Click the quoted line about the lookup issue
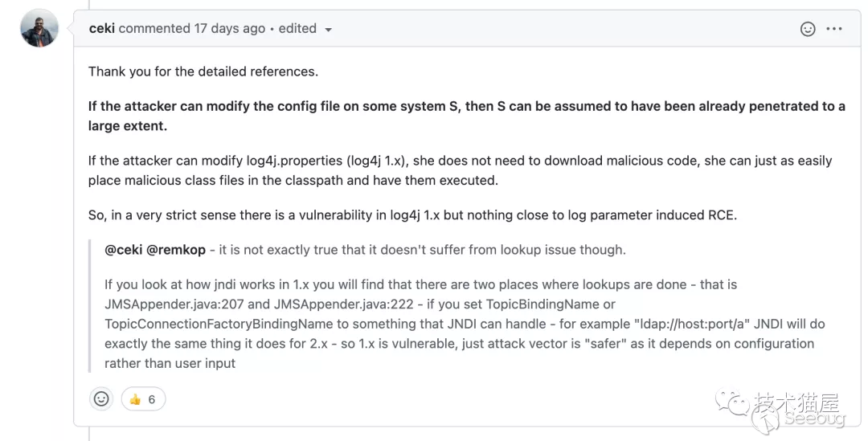This screenshot has height=441, width=868. (365, 250)
